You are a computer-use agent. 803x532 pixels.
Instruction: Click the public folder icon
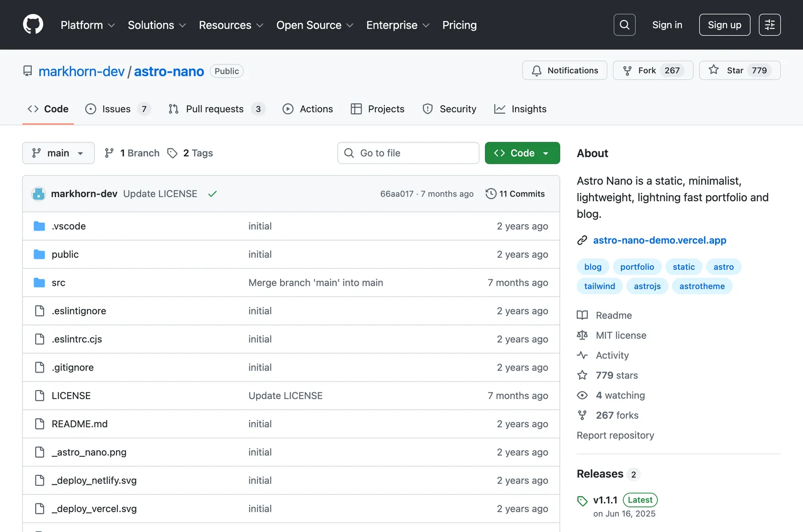[x=39, y=254]
